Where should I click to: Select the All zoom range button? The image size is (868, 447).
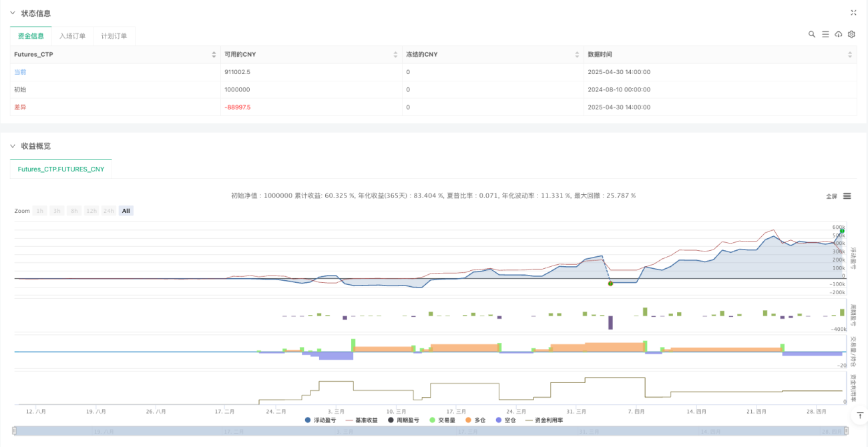point(126,211)
